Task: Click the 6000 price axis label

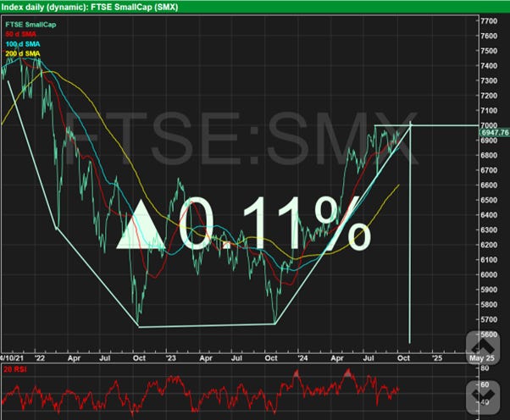Action: (489, 274)
